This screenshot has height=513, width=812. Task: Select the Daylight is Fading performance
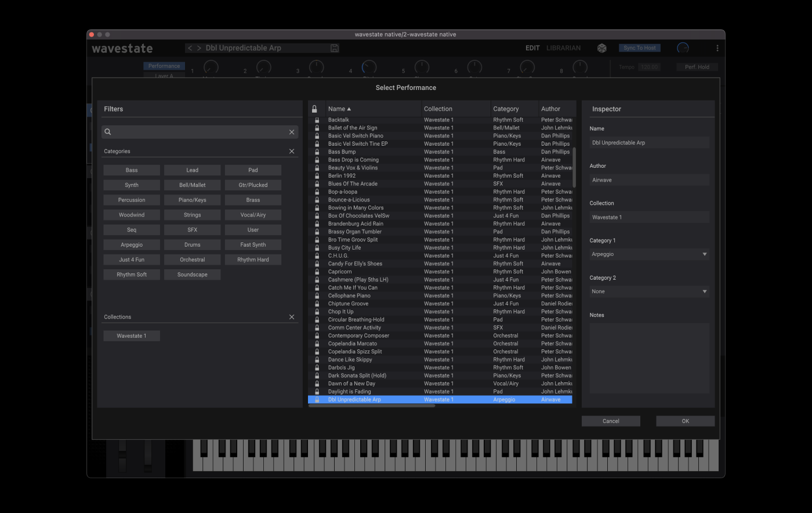pyautogui.click(x=440, y=392)
